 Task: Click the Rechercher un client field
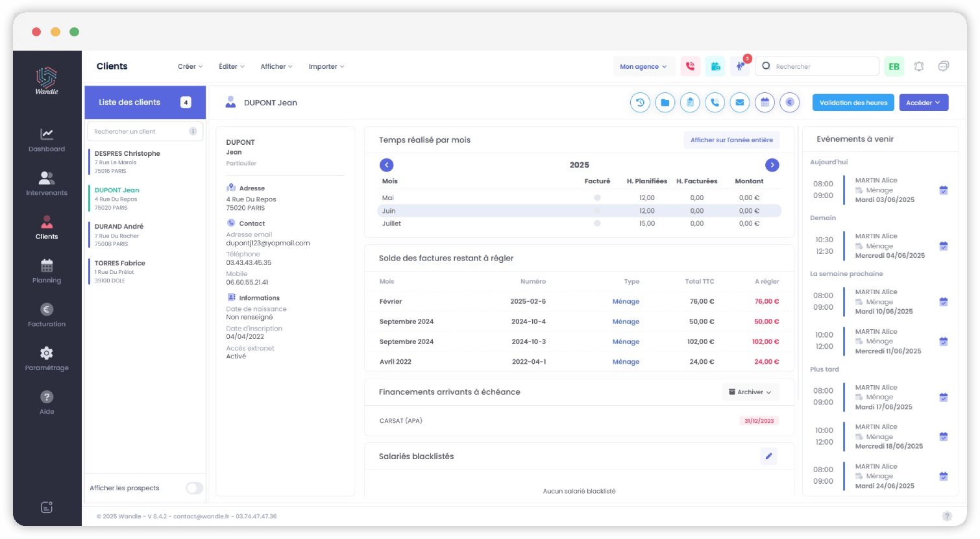[140, 132]
